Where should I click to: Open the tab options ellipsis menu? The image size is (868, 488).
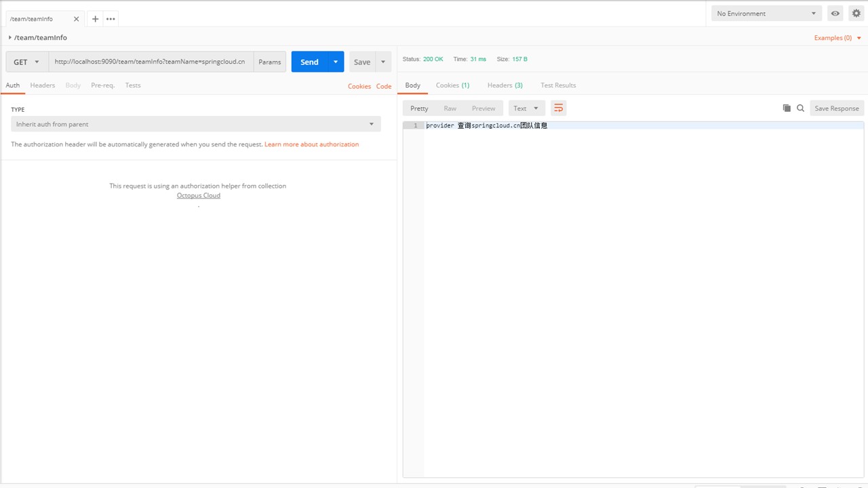click(111, 19)
